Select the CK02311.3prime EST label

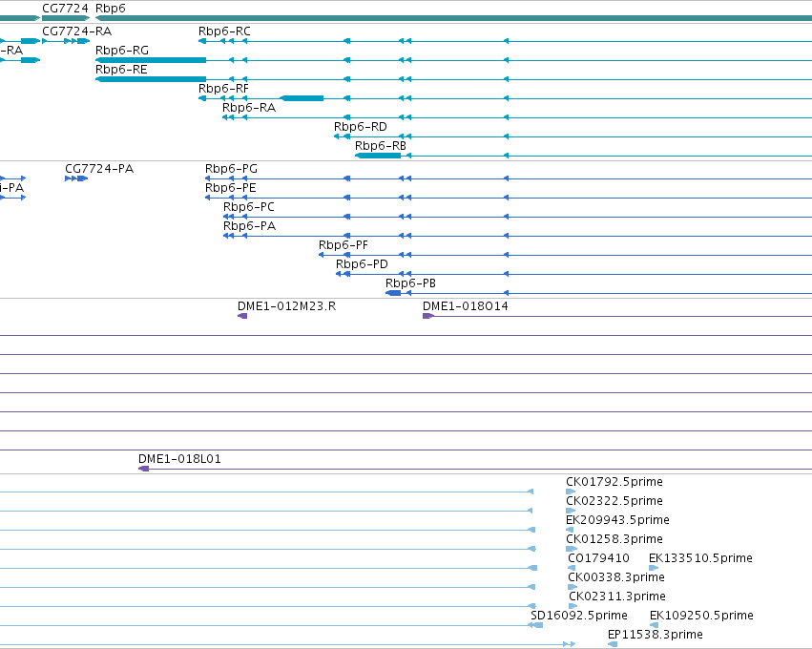[617, 597]
